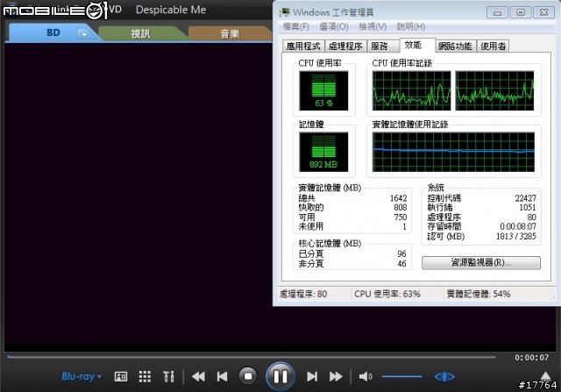Switch to the 處理程序 tab
Screen dimensions: 561x392
click(345, 46)
